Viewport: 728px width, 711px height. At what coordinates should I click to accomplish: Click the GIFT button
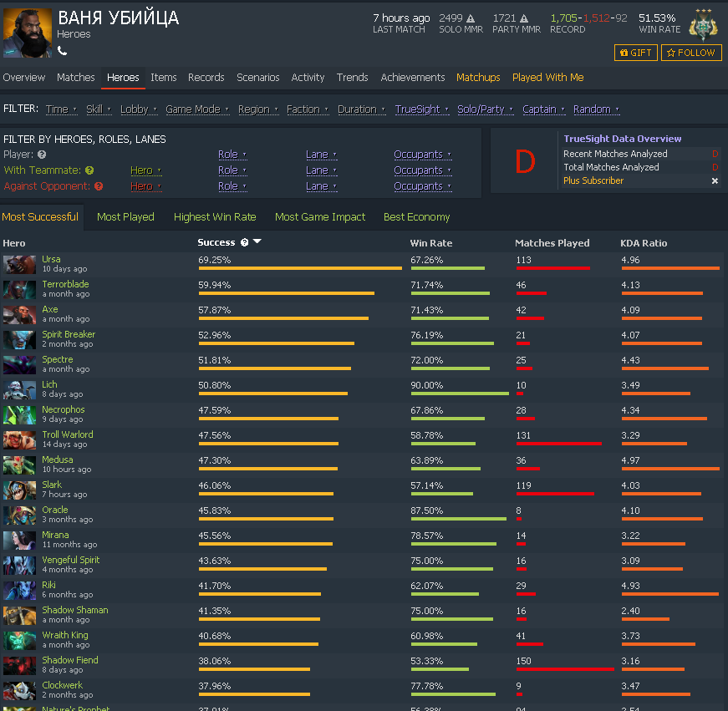tap(635, 53)
